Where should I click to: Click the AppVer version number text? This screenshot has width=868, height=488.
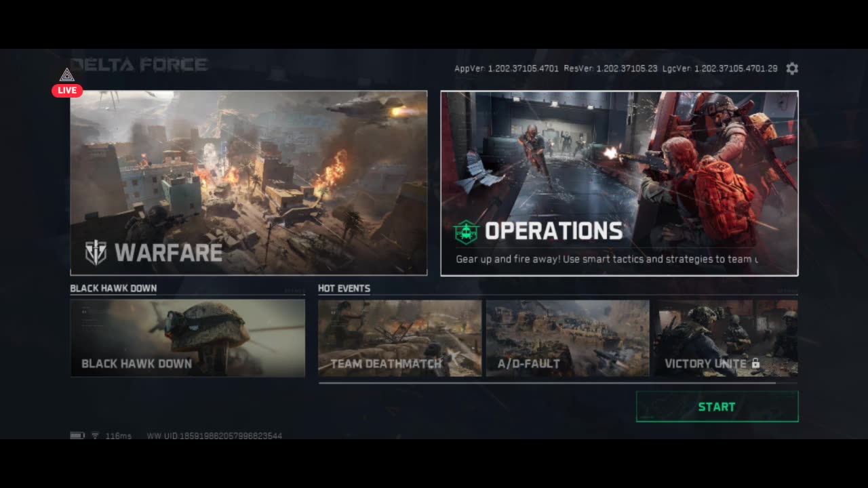click(x=507, y=68)
